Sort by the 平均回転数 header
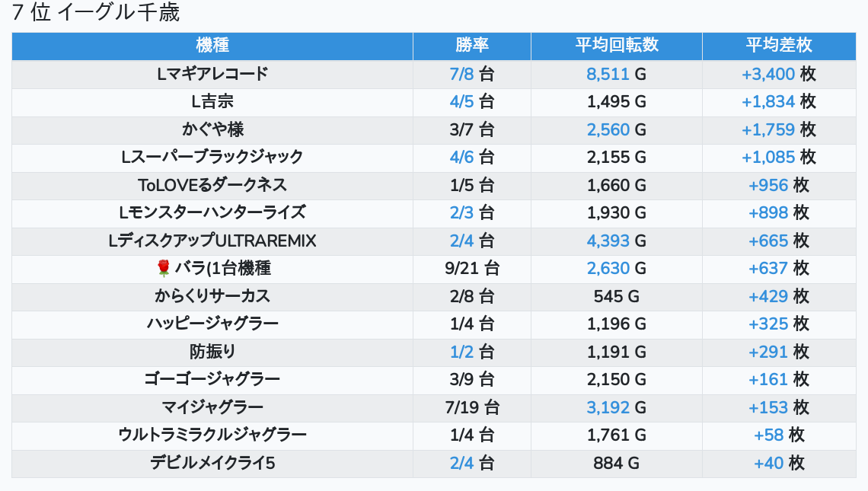Viewport: 868px width, 491px height. coord(617,46)
